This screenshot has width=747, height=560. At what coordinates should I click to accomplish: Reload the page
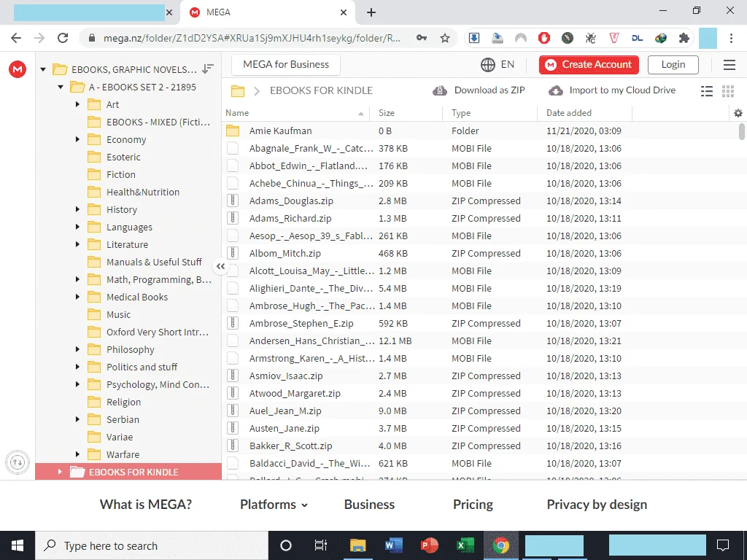click(63, 38)
